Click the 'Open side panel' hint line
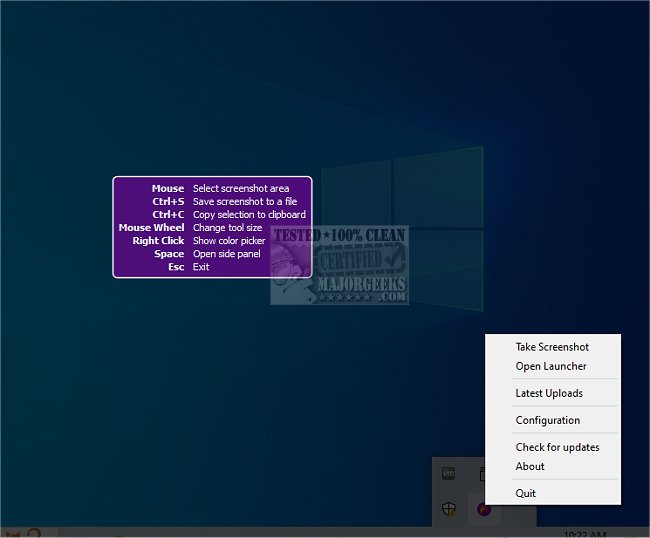The height and width of the screenshot is (538, 650). click(x=226, y=253)
